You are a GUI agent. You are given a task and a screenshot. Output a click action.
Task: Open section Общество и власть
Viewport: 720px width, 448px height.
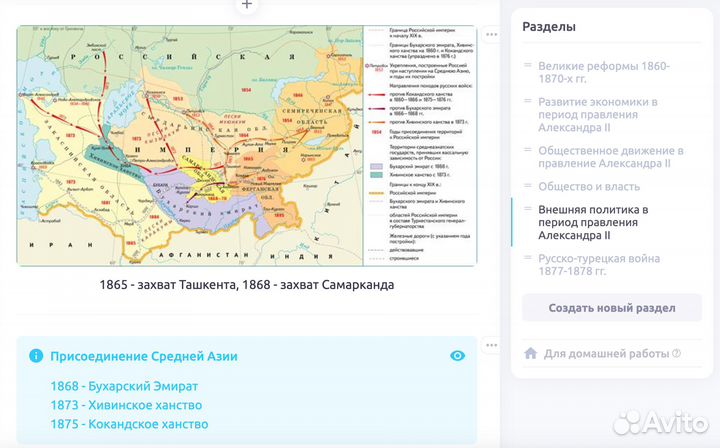(589, 187)
